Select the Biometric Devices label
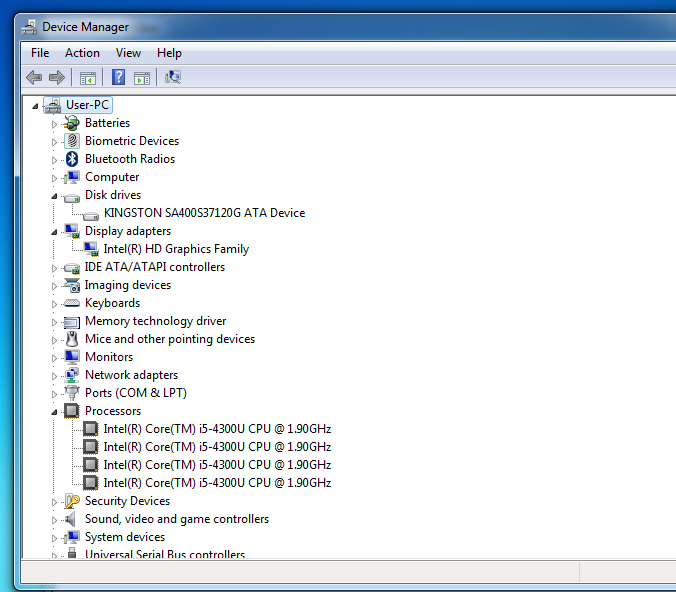Viewport: 676px width, 592px height. point(132,141)
